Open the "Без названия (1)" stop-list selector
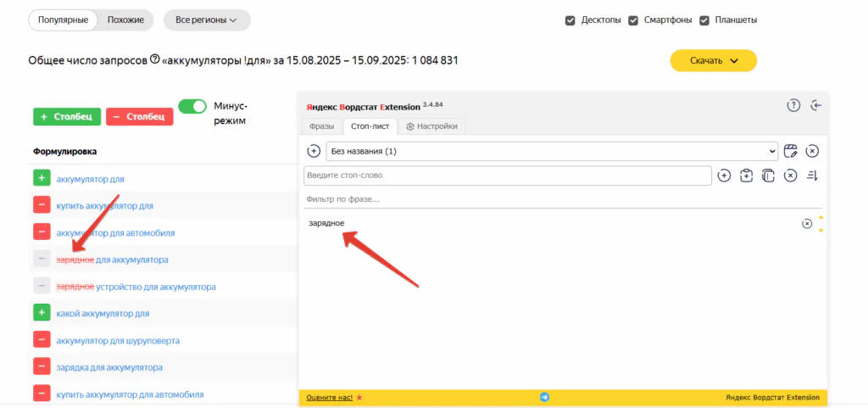868x408 pixels. 552,151
